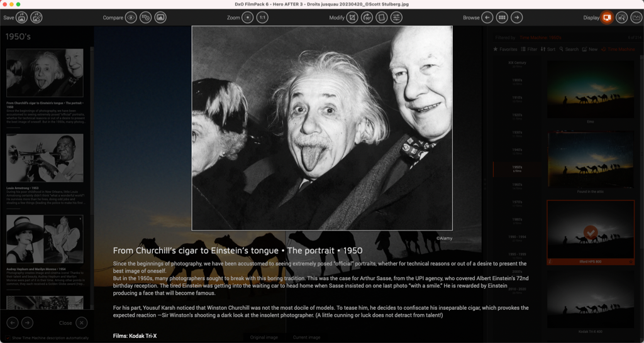Open the Browse thumbnail grid view
644x343 pixels.
502,18
